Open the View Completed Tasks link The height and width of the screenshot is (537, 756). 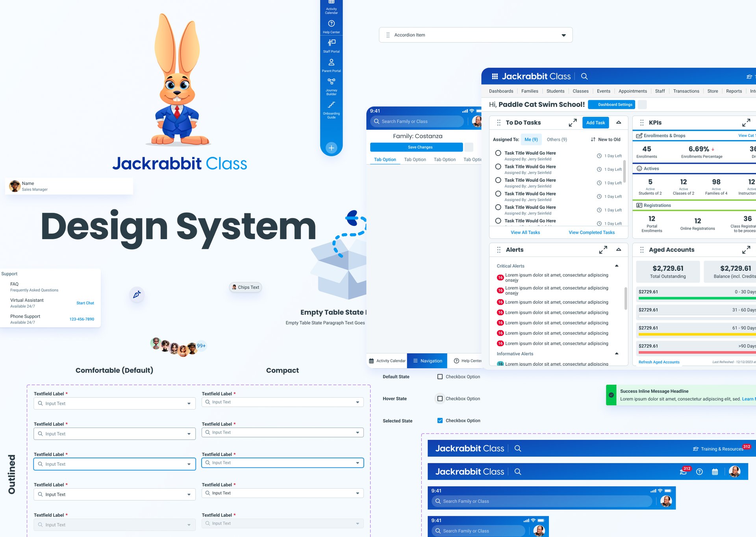coord(591,233)
